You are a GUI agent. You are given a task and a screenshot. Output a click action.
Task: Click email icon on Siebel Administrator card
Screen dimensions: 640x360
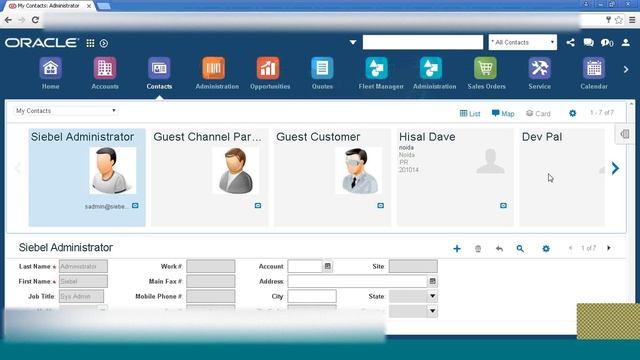[135, 206]
